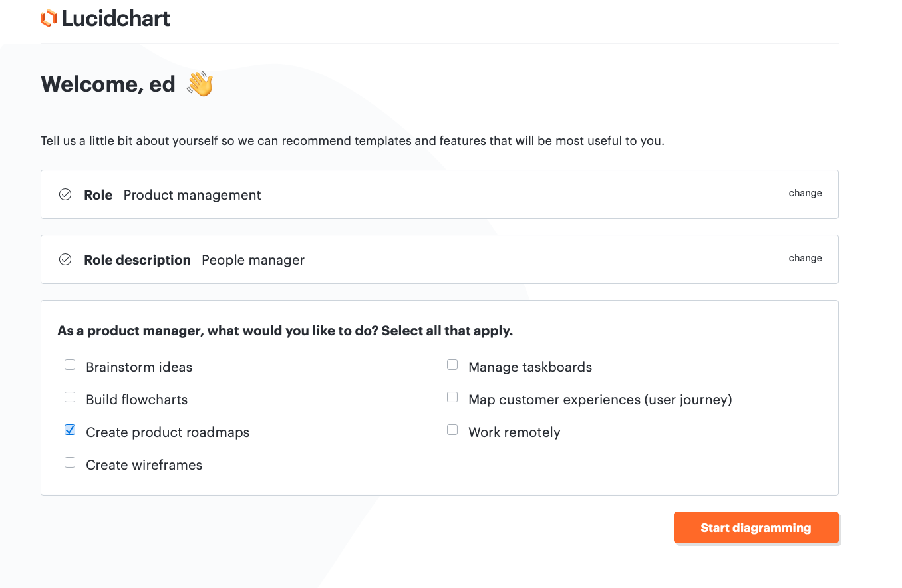Enable the Brainstorm ideas checkbox
The width and height of the screenshot is (902, 588).
coord(70,365)
